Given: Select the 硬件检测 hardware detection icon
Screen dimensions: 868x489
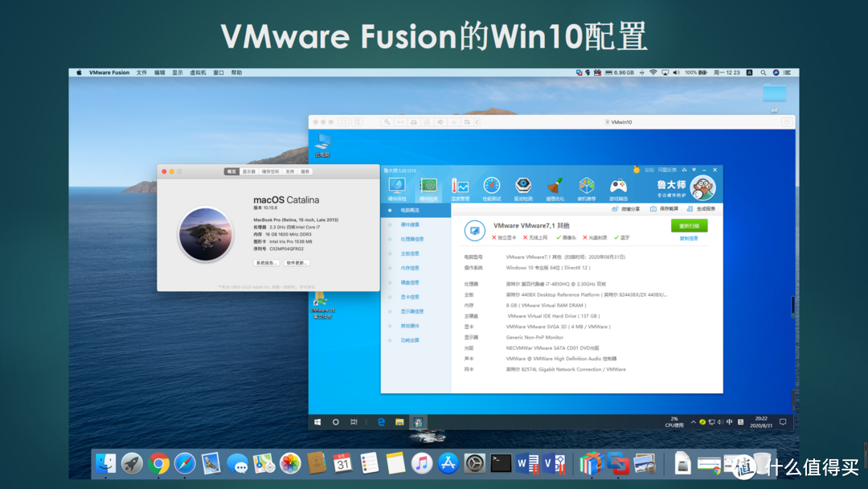Looking at the screenshot, I should click(x=428, y=189).
